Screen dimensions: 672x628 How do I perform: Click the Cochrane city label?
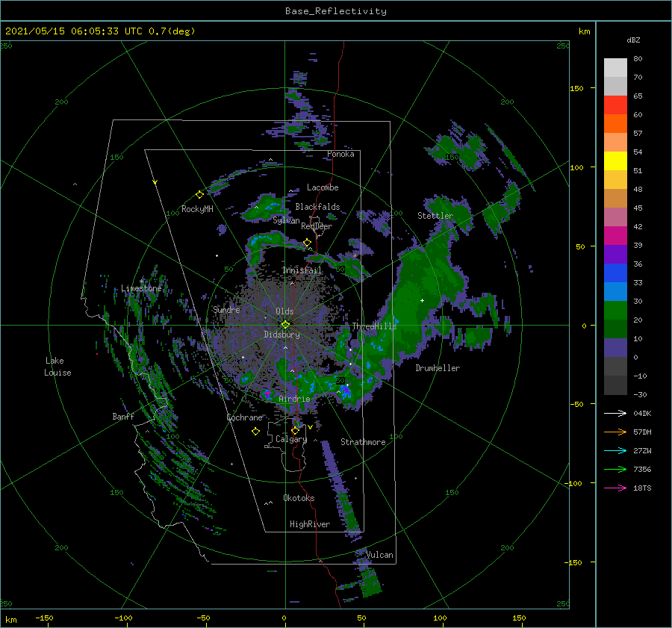[244, 417]
